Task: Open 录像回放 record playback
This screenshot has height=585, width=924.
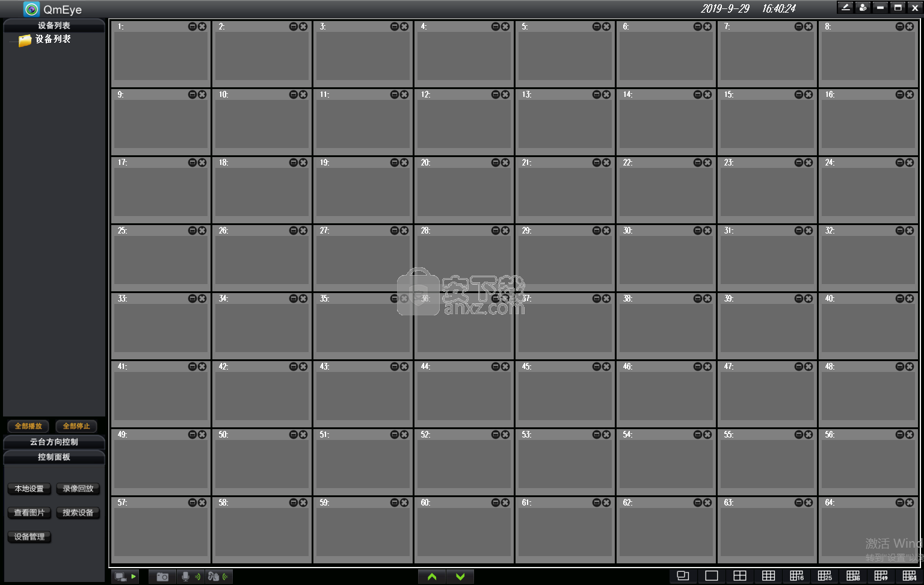Action: click(x=78, y=489)
